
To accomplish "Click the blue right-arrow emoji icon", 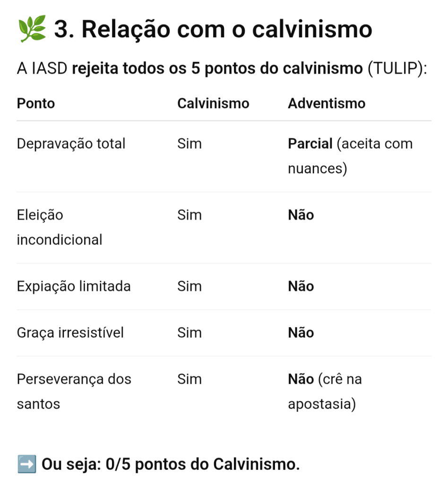I will coord(26,464).
